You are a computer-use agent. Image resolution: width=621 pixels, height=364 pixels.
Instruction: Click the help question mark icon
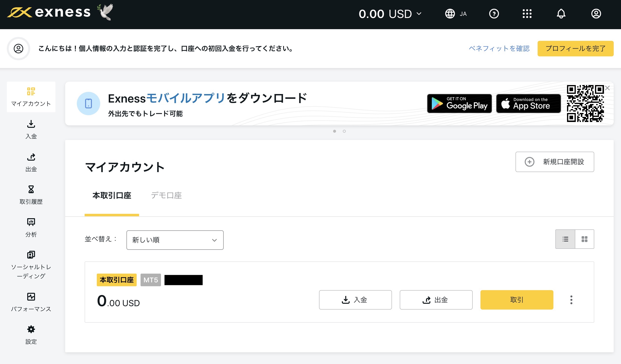[x=494, y=14]
